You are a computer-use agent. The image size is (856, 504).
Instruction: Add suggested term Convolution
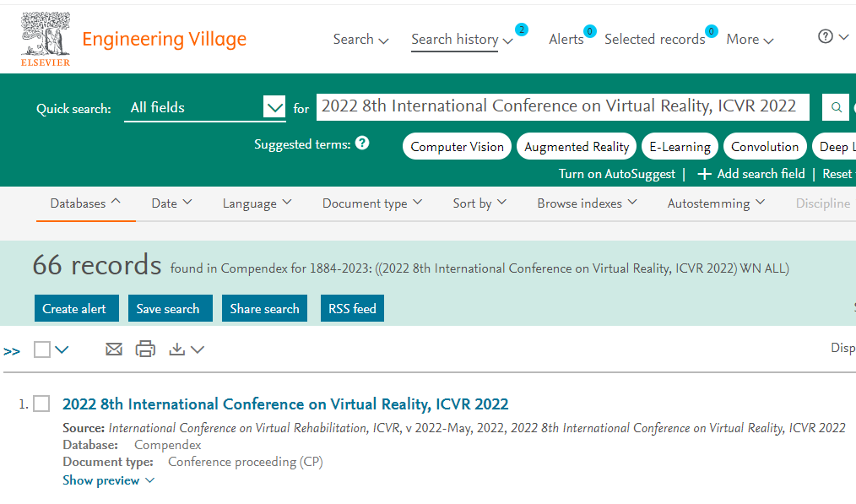tap(765, 146)
